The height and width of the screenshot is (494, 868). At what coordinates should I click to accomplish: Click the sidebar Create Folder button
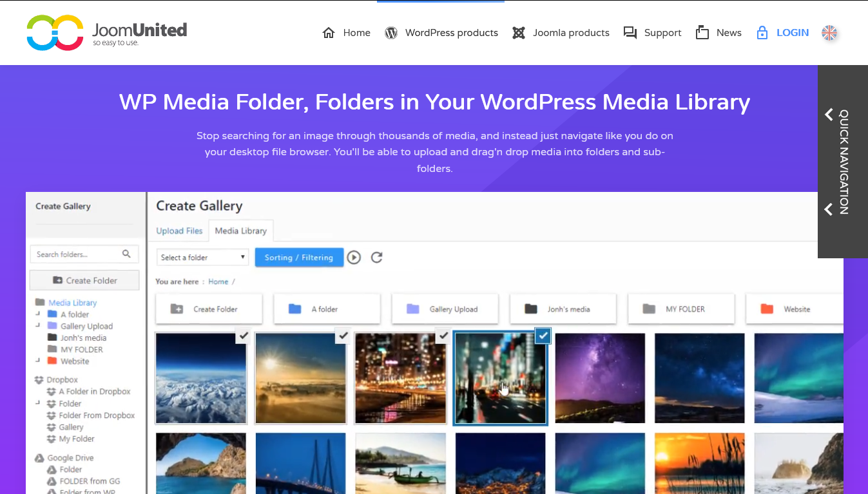pos(84,280)
